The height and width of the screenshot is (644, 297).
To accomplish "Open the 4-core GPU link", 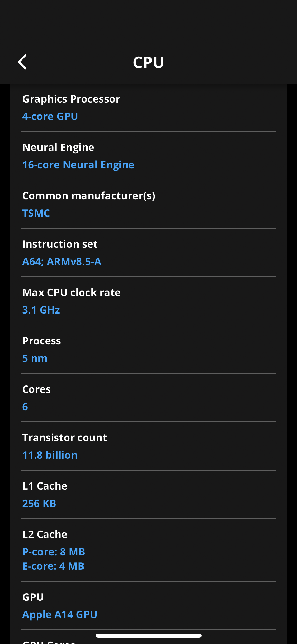I will (50, 117).
